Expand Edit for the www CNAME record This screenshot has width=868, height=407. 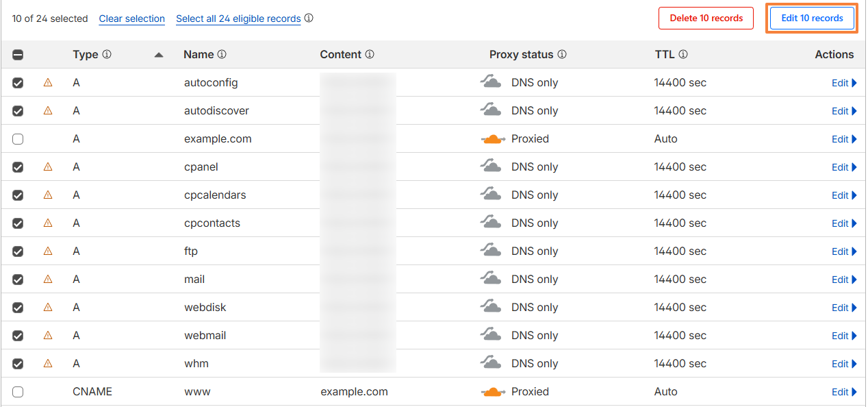tap(844, 392)
